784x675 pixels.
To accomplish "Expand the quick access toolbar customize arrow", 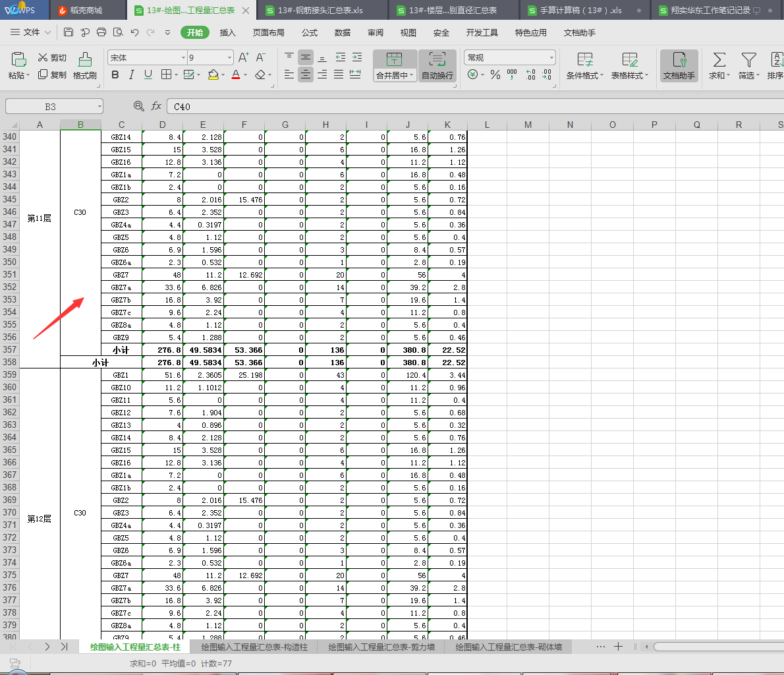I will click(x=167, y=32).
